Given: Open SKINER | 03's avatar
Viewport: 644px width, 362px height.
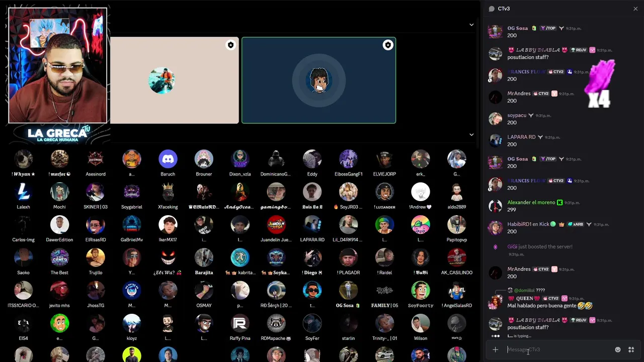Looking at the screenshot, I should pos(96,192).
